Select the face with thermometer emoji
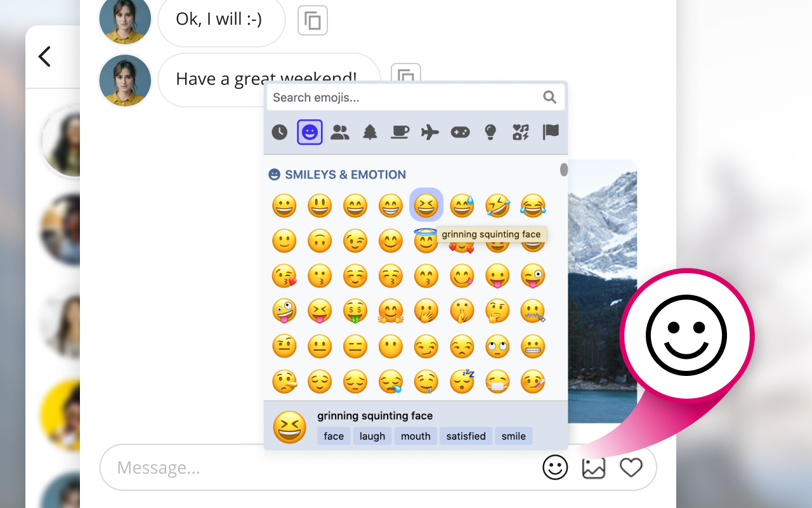812x508 pixels. tap(533, 382)
